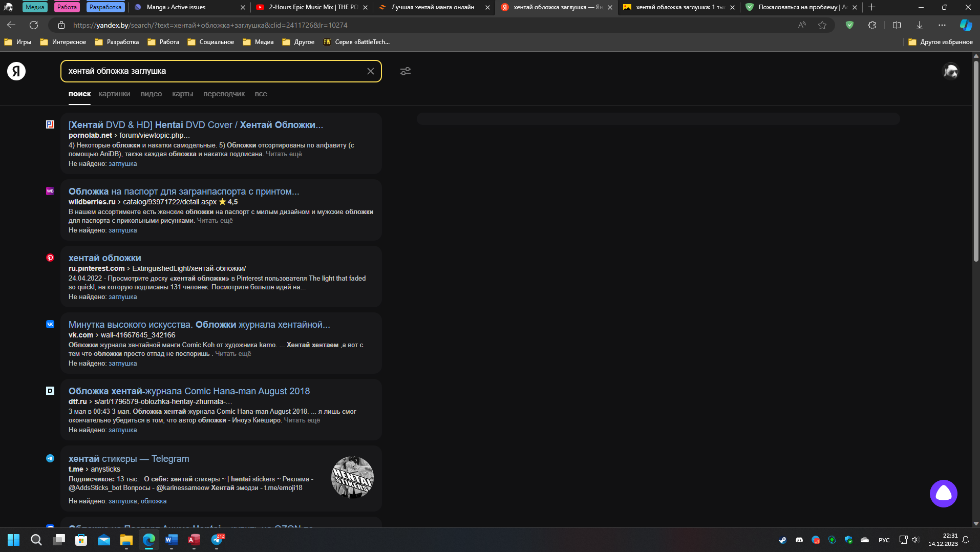Click into the Yandex search field
Image resolution: width=980 pixels, height=552 pixels.
pyautogui.click(x=212, y=71)
